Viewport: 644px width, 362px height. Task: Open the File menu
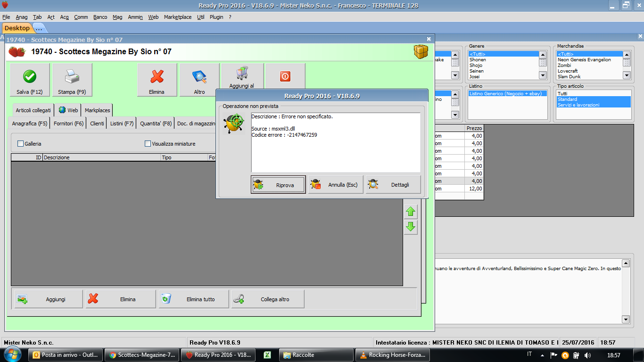click(6, 17)
